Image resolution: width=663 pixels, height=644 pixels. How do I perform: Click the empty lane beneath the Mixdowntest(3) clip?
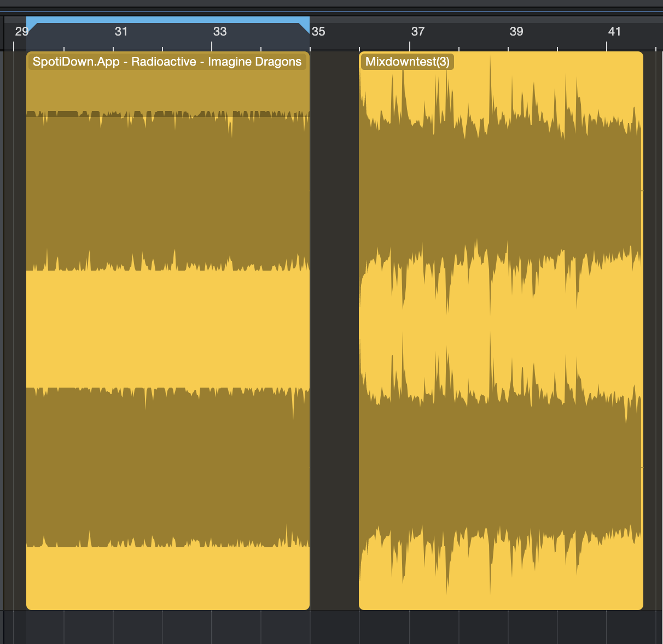[501, 627]
